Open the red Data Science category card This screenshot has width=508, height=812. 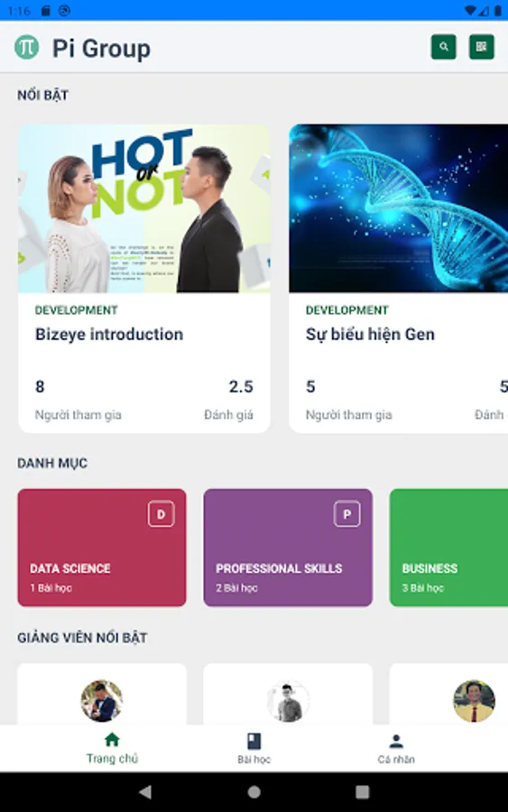click(102, 548)
